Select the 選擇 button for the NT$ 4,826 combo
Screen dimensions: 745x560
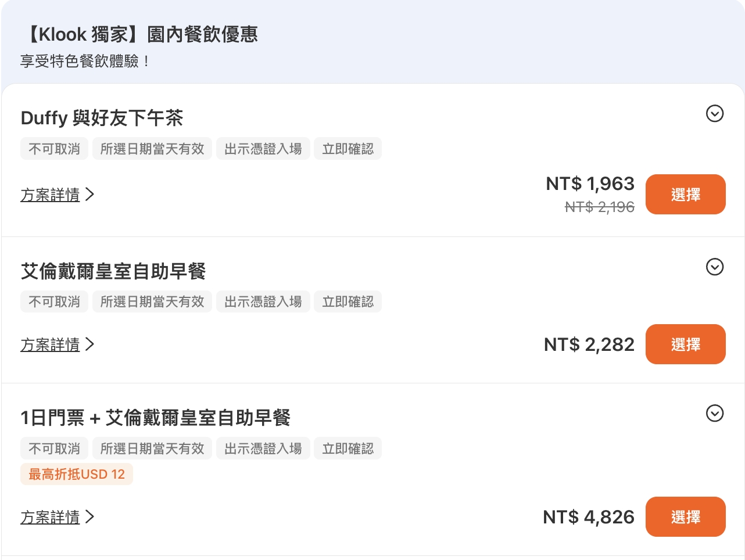click(x=685, y=516)
